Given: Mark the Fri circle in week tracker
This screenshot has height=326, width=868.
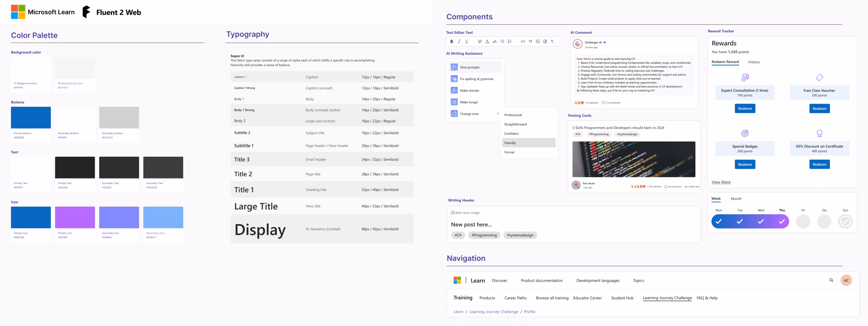Looking at the screenshot, I should coord(803,221).
